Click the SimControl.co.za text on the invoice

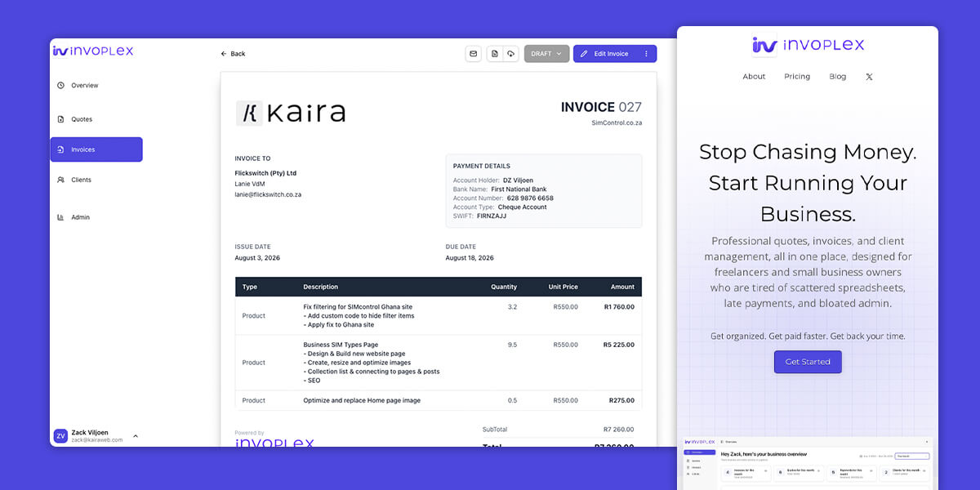click(x=617, y=122)
